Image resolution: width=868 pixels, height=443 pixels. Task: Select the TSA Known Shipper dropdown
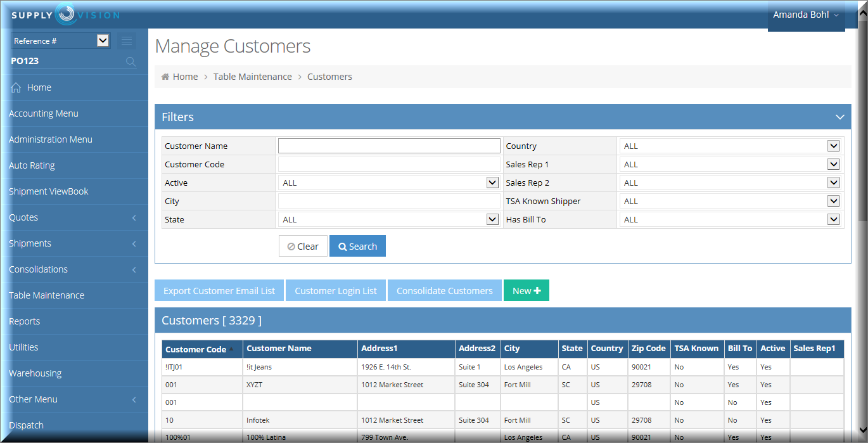pos(731,201)
